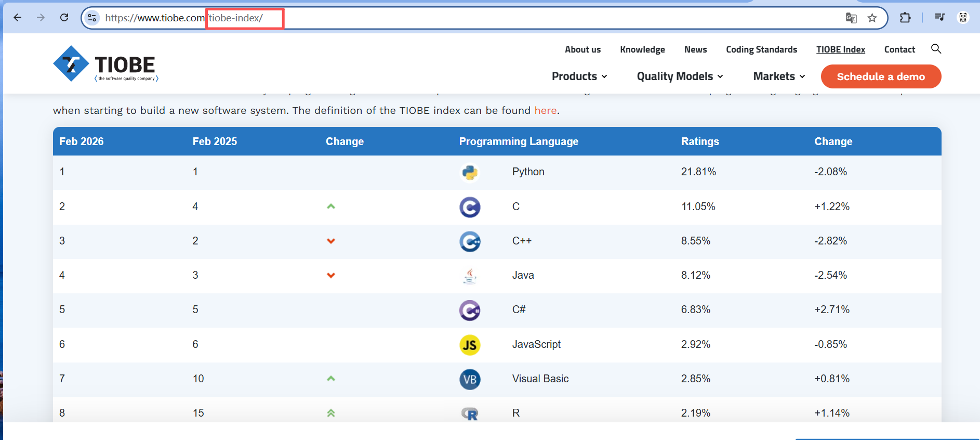Image resolution: width=980 pixels, height=440 pixels.
Task: Open the media control icon in toolbar
Action: 939,18
